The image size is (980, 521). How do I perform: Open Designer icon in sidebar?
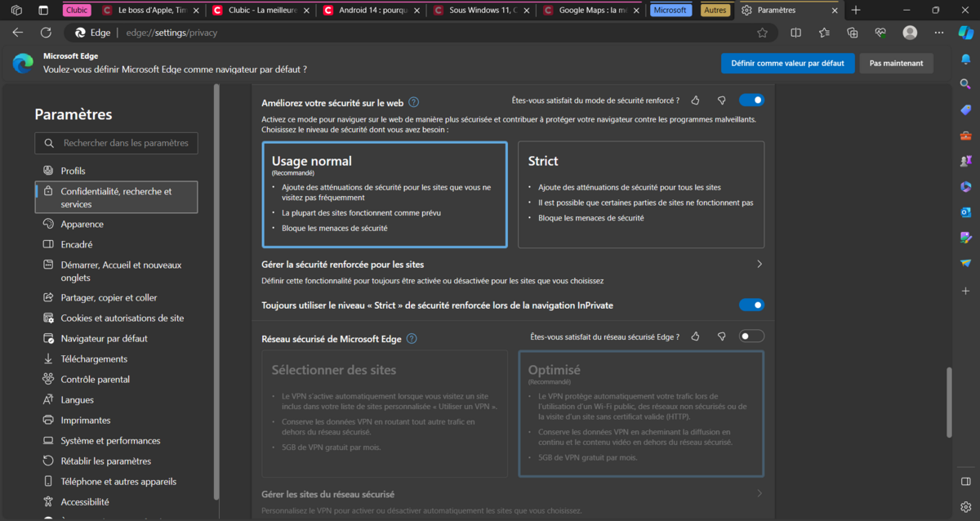(966, 238)
